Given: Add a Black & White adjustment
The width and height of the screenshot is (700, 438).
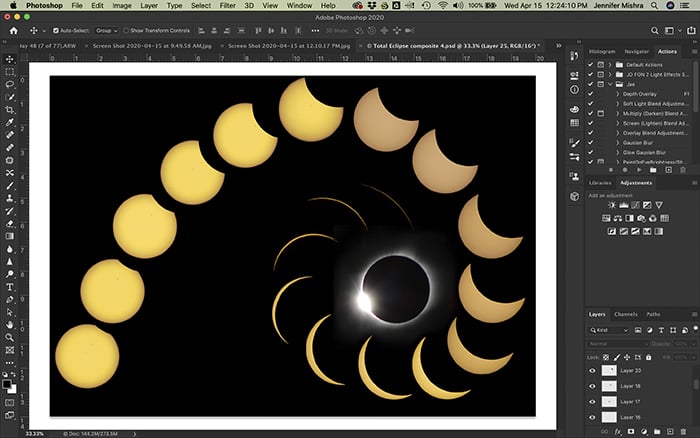Looking at the screenshot, I should 629,218.
